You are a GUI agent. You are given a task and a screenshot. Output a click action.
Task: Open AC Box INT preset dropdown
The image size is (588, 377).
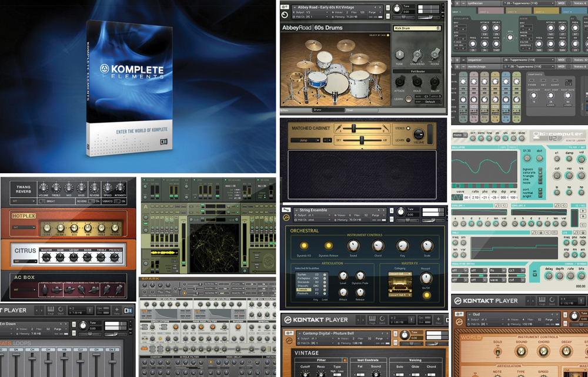tap(24, 290)
